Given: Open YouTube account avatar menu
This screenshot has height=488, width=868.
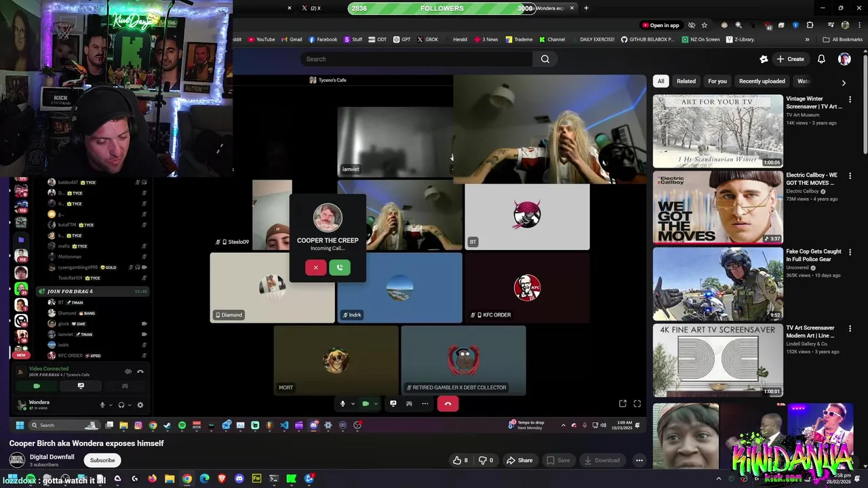Looking at the screenshot, I should tap(844, 59).
